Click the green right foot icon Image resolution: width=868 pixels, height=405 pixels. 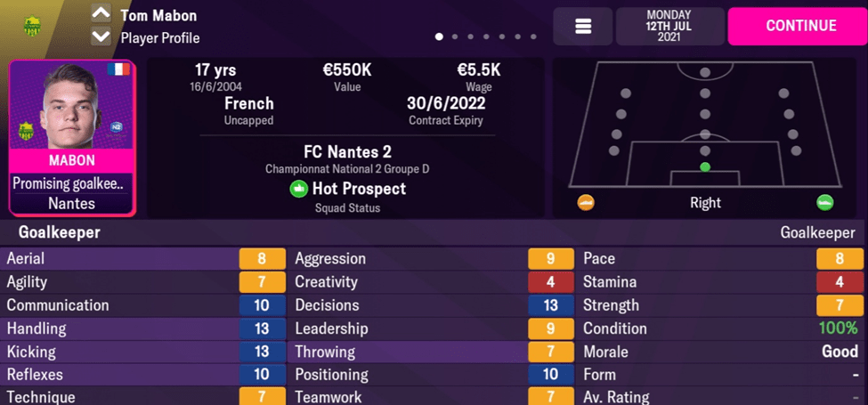[x=825, y=203]
